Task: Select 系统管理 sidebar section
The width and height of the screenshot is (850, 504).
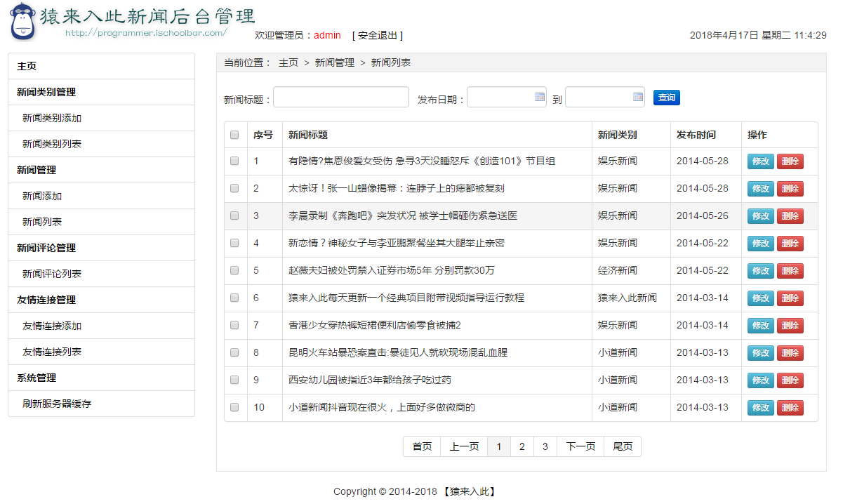Action: tap(101, 378)
